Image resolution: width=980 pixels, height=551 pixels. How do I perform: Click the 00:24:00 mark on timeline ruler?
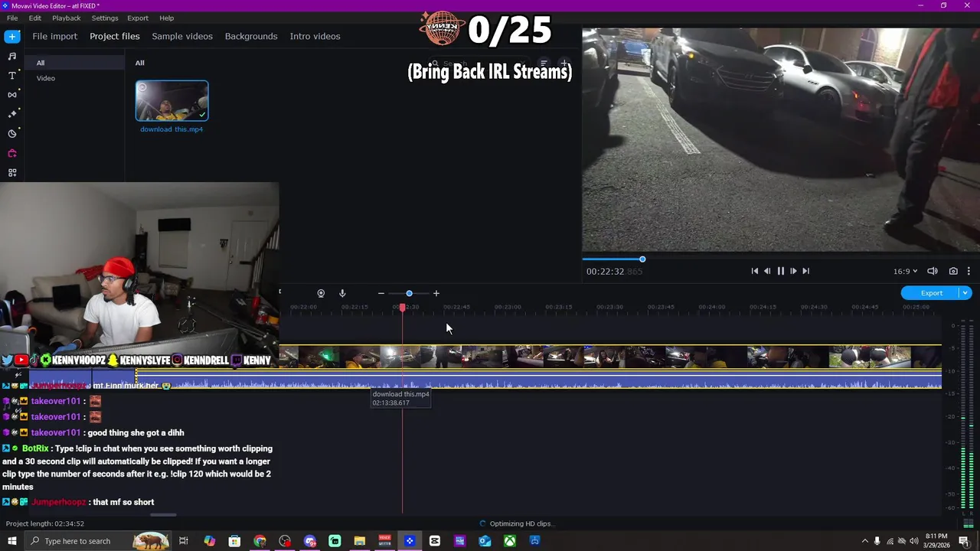[x=711, y=307]
